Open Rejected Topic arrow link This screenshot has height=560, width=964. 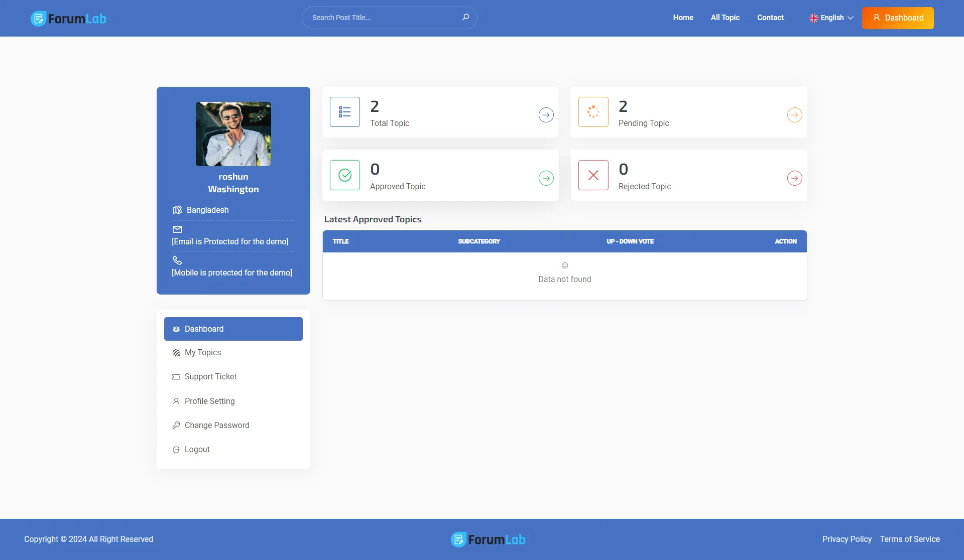pyautogui.click(x=795, y=178)
